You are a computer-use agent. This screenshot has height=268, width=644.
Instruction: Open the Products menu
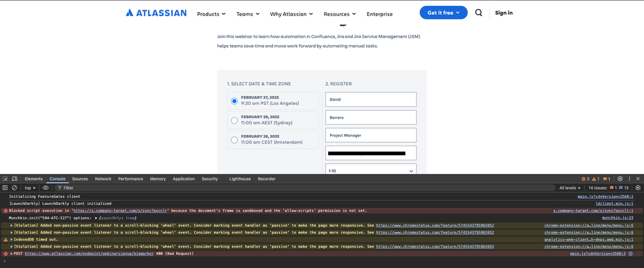[x=211, y=14]
